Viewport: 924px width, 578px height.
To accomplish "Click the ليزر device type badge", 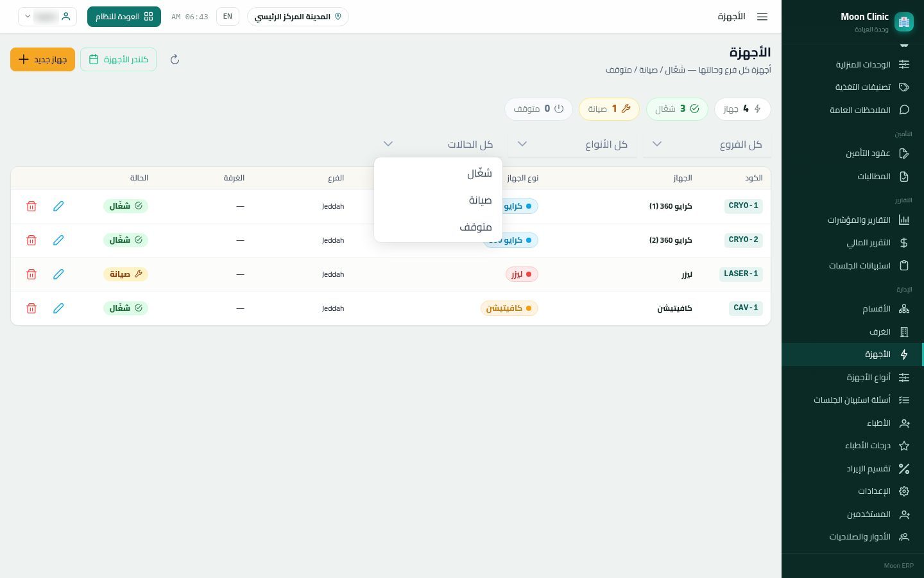I will [x=522, y=274].
